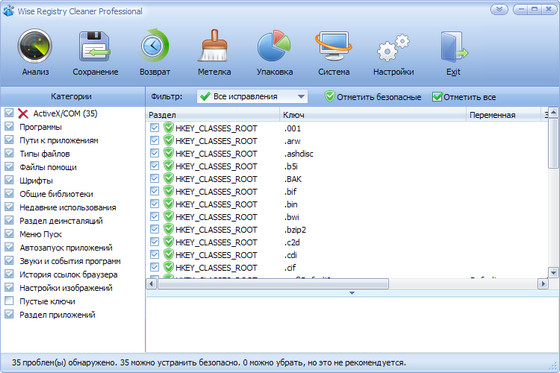Uncheck the Шрифты category checkbox
The image size is (560, 373).
click(9, 180)
